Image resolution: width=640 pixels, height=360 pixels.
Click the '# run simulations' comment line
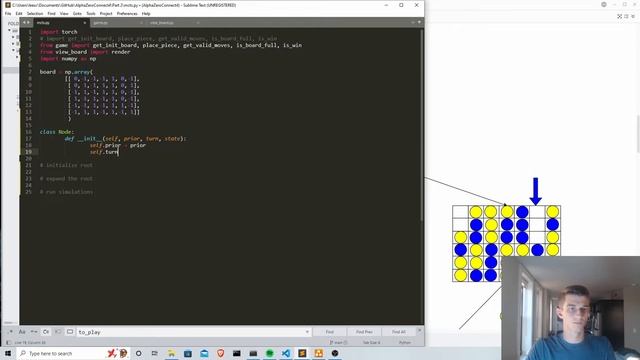(67, 192)
